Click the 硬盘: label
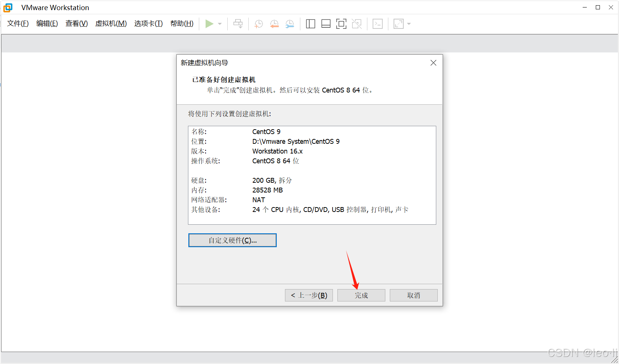619x364 pixels. (199, 181)
